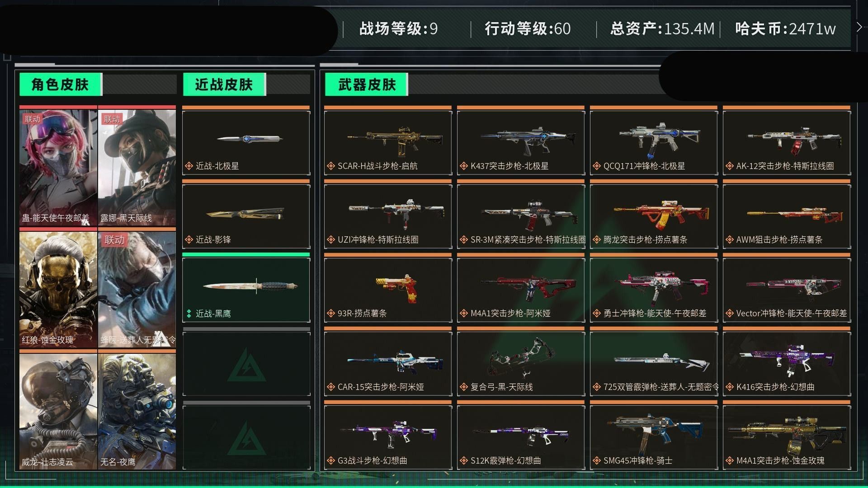
Task: Open the 威龙-壮志凌云 pilot character skin
Action: [58, 411]
